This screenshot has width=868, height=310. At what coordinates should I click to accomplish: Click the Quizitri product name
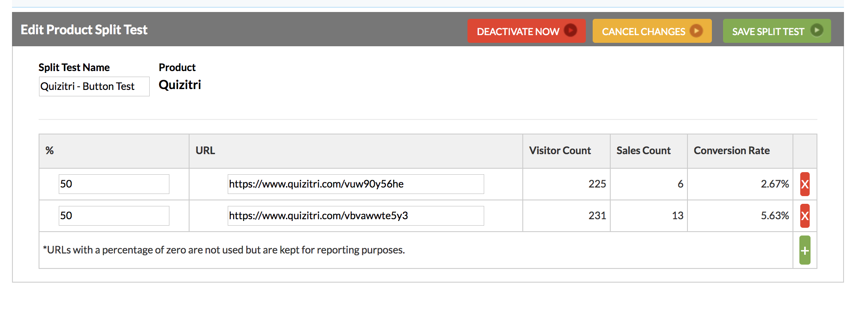pyautogui.click(x=180, y=85)
